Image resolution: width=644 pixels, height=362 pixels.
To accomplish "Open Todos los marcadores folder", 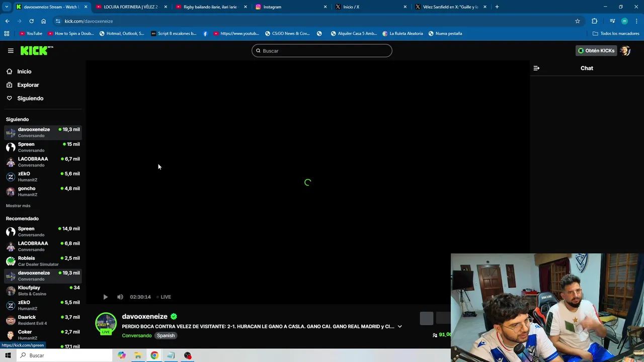I will pyautogui.click(x=616, y=34).
